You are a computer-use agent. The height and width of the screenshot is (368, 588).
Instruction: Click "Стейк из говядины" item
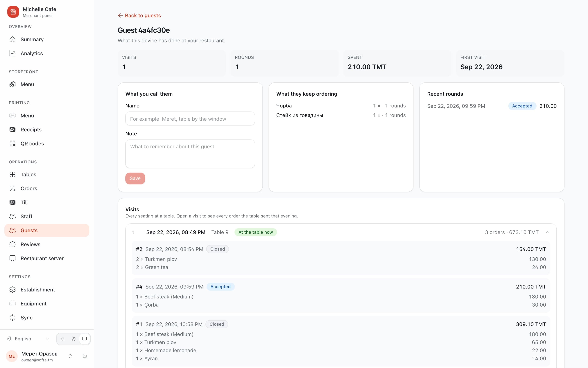300,115
